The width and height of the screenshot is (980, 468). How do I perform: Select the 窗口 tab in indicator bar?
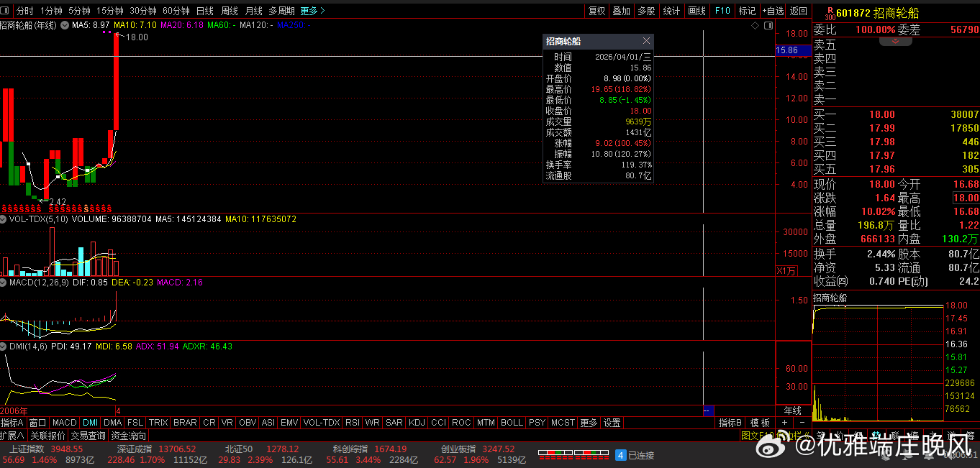coord(37,423)
